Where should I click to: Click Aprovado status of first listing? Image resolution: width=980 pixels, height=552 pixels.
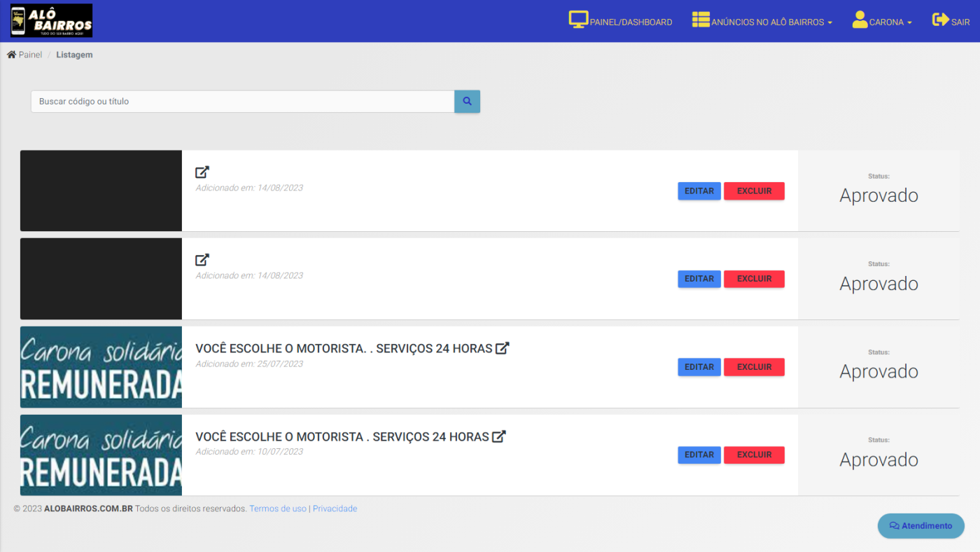pos(878,195)
